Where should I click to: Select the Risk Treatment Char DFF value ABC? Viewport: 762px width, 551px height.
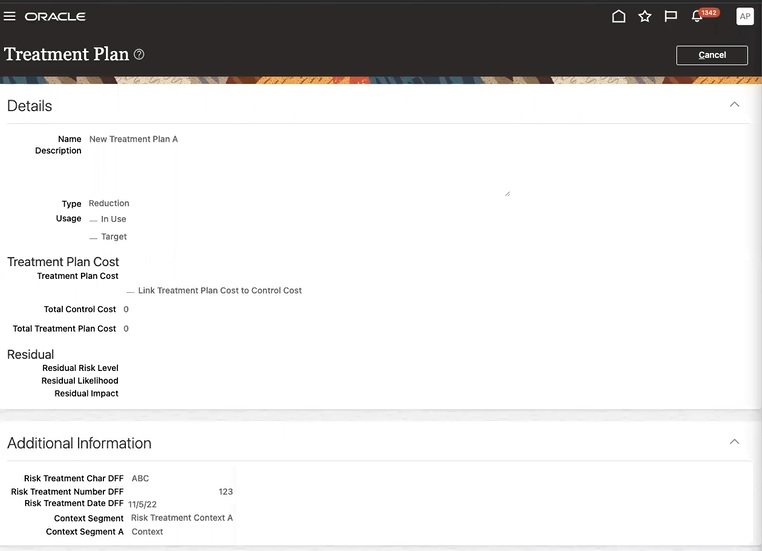(x=140, y=478)
